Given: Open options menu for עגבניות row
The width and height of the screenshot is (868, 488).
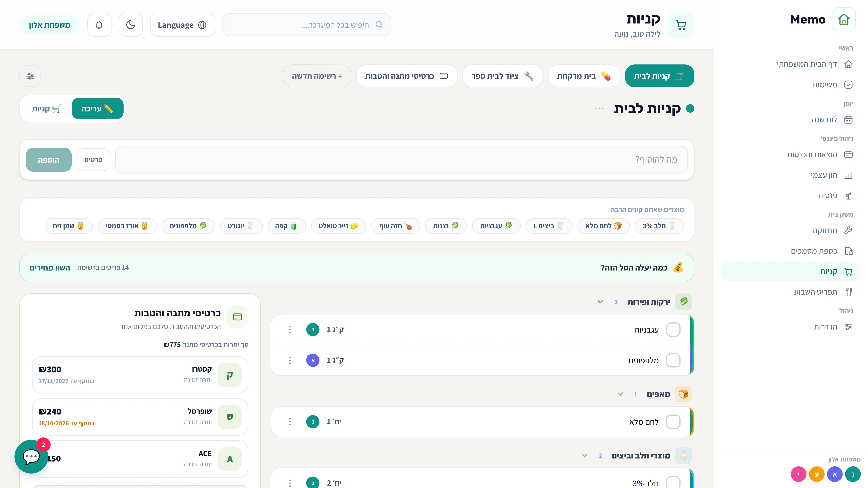Looking at the screenshot, I should (x=290, y=329).
